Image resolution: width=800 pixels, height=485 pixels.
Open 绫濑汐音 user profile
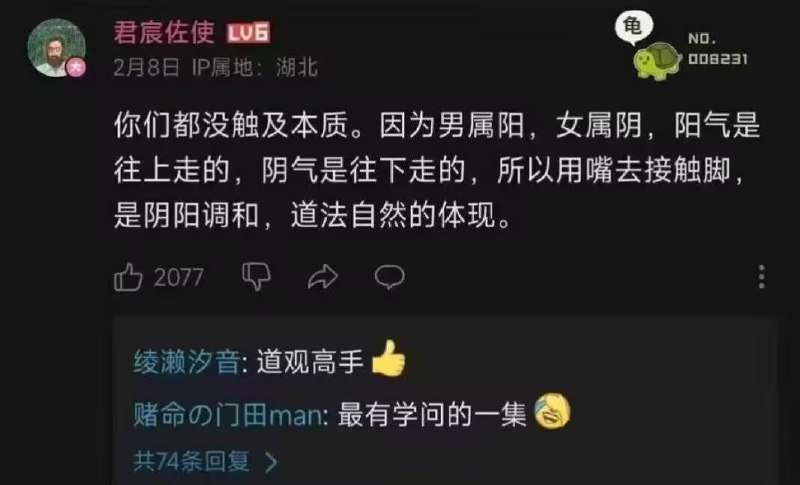[186, 363]
